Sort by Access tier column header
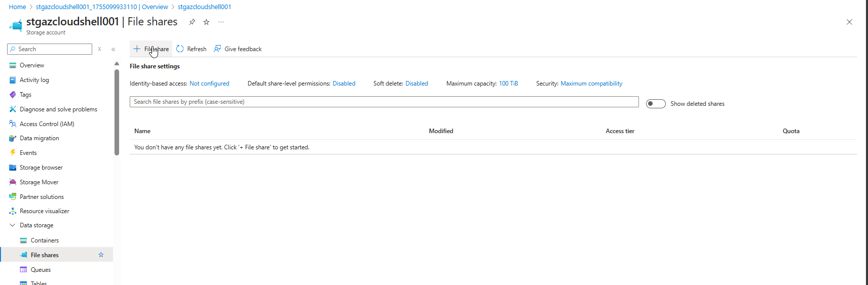Screen dimensions: 868x285 pos(620,131)
